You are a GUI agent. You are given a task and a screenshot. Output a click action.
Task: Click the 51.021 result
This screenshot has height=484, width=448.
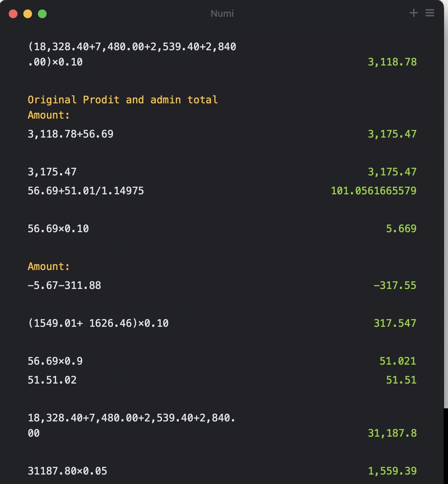(x=398, y=361)
